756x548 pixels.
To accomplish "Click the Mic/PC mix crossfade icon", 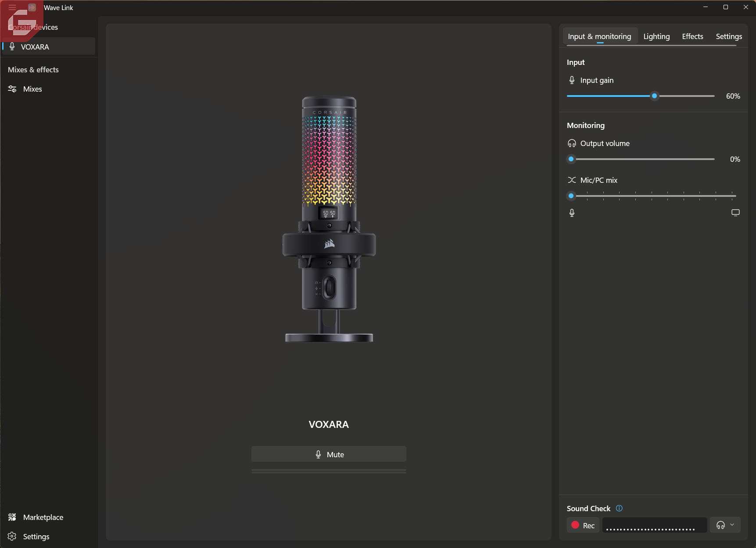I will tap(572, 180).
